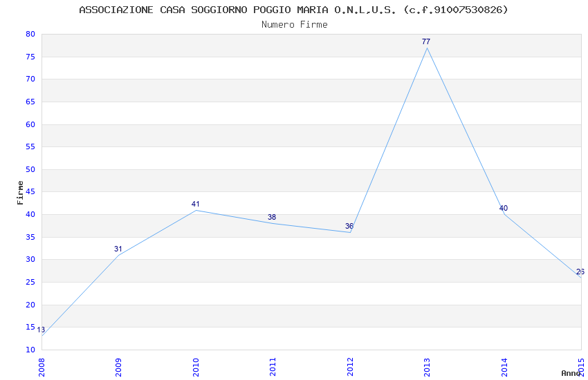Click x-axis year 2015
The width and height of the screenshot is (588, 380).
point(581,367)
